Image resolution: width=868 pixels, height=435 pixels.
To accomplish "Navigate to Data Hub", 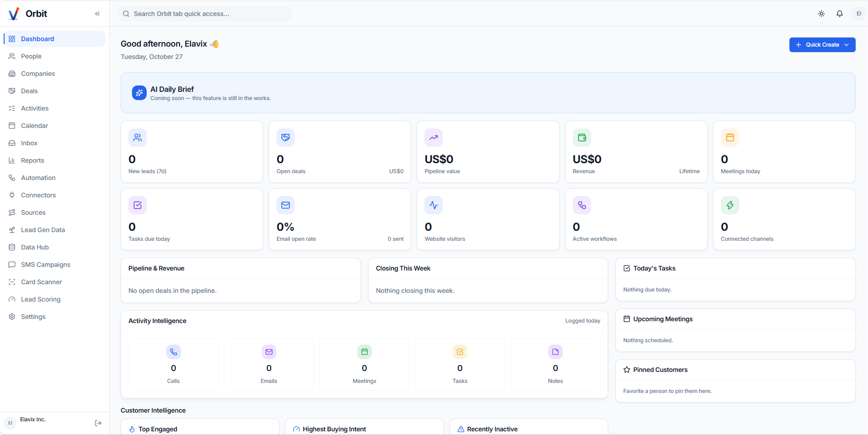I will (x=54, y=247).
